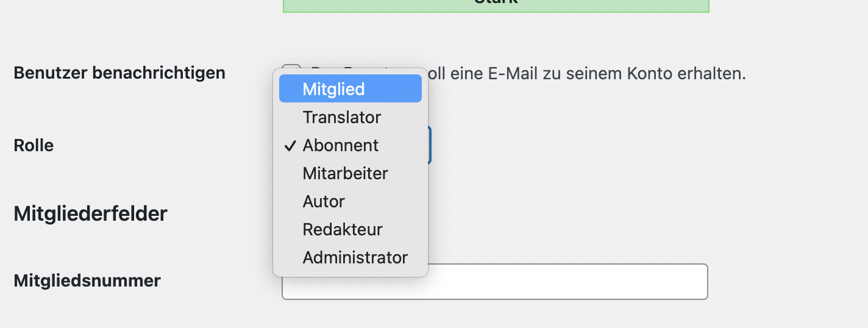Click the Benutzer benachrichtigen label text
This screenshot has width=868, height=328.
click(x=119, y=73)
